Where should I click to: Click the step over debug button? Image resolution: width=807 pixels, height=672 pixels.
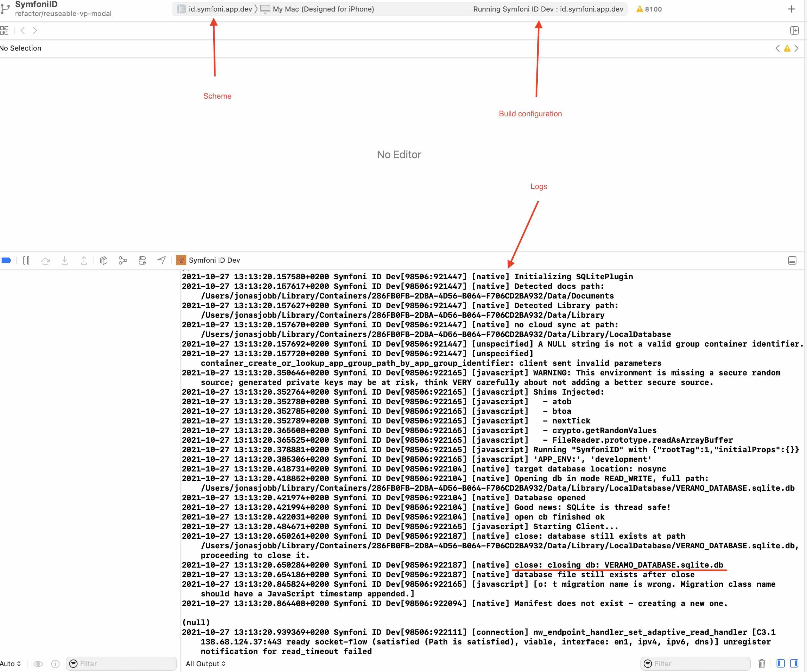pyautogui.click(x=45, y=261)
